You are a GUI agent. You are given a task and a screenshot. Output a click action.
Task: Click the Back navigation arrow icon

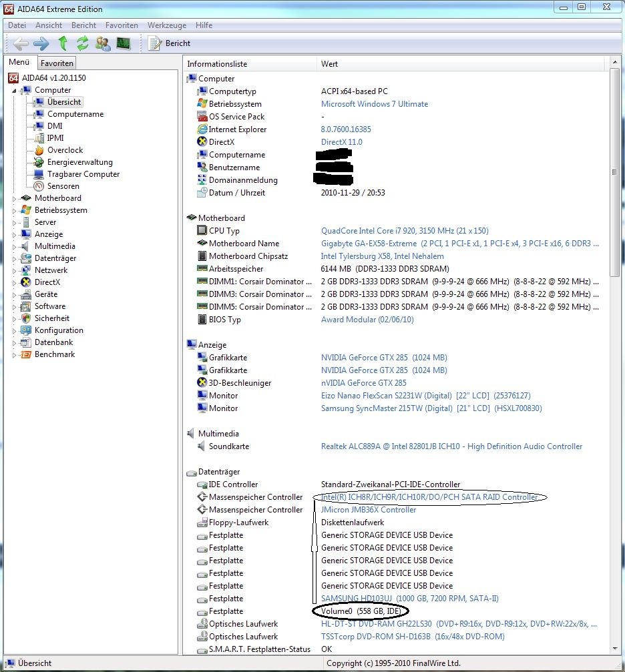point(21,43)
